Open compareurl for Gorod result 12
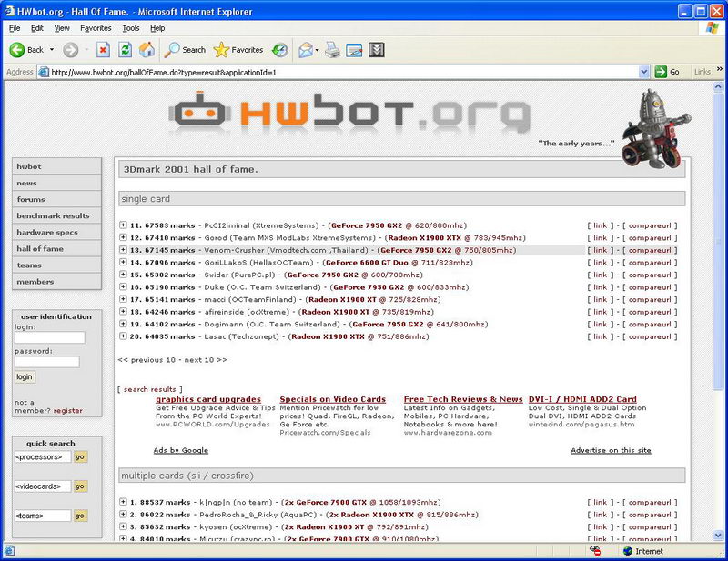728x561 pixels. pyautogui.click(x=650, y=237)
